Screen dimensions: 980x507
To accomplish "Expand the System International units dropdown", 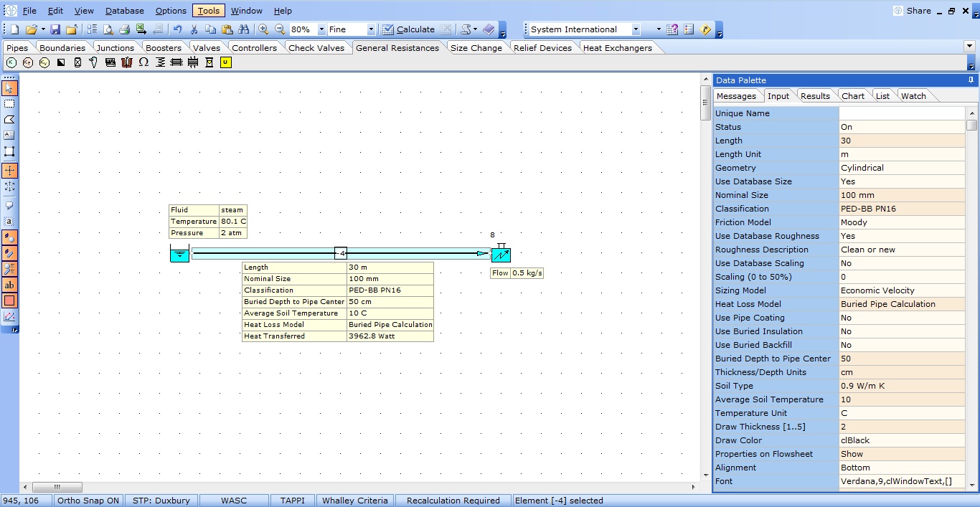I will pos(636,29).
